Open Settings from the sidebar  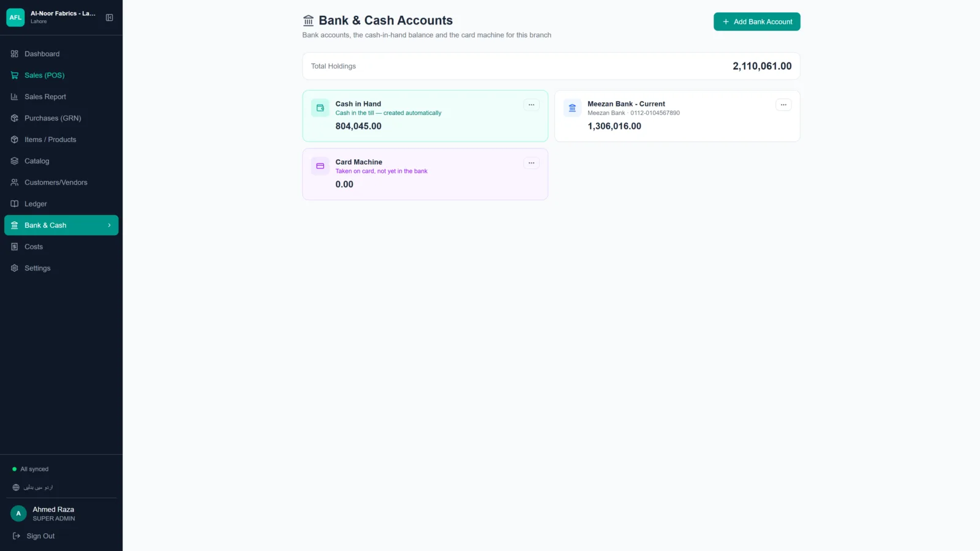click(x=61, y=268)
